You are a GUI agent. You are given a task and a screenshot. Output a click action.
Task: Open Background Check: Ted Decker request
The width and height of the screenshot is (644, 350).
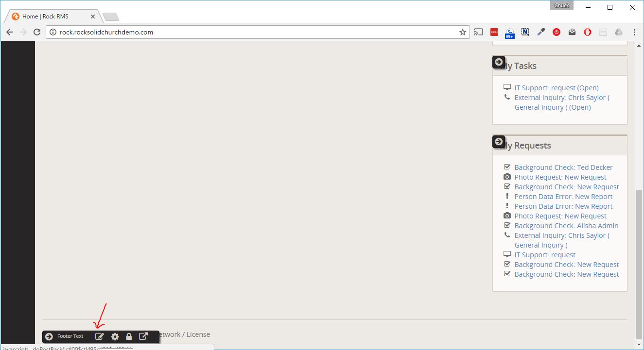tap(563, 167)
